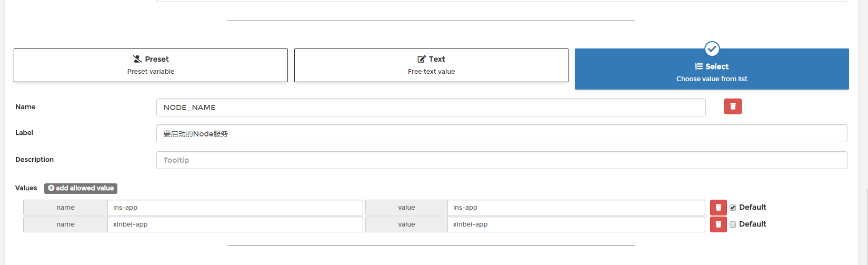Click the blue checkmark circle above Select
Viewport: 868px width, 265px height.
pyautogui.click(x=712, y=49)
